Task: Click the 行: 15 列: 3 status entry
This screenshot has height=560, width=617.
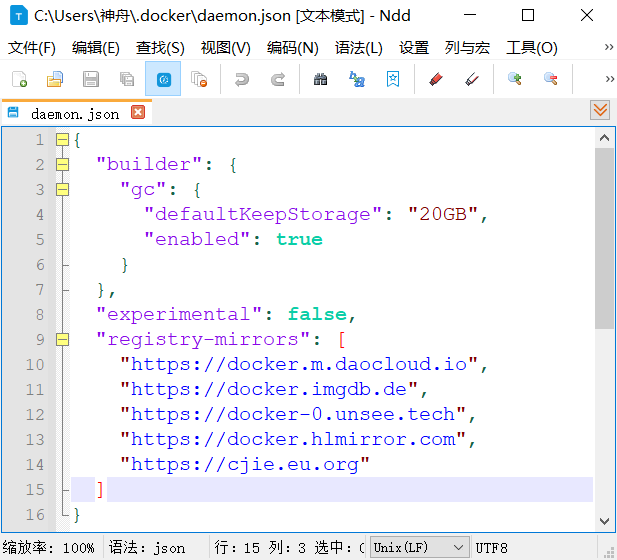Action: point(260,547)
